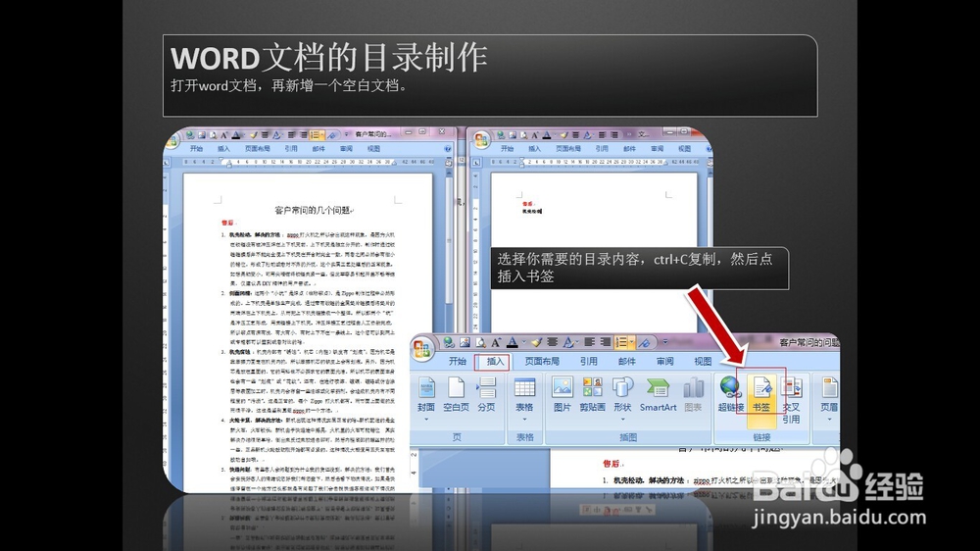This screenshot has height=551, width=980.
Task: Open the 引用 tab in the enlarged ribbon
Action: pos(588,362)
